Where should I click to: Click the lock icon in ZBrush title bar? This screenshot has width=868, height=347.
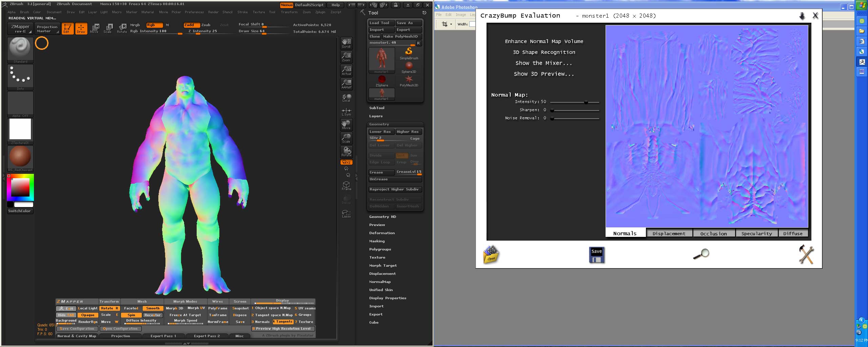pos(395,5)
